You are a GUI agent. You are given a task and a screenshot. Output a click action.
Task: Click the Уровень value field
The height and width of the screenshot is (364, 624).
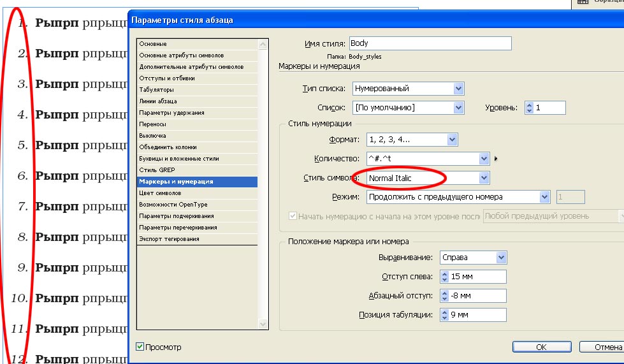coord(549,108)
